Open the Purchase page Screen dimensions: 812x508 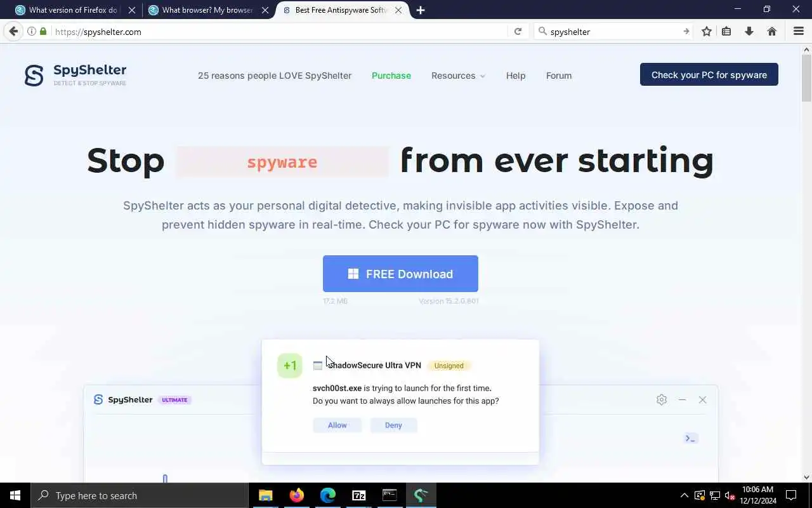click(x=391, y=76)
